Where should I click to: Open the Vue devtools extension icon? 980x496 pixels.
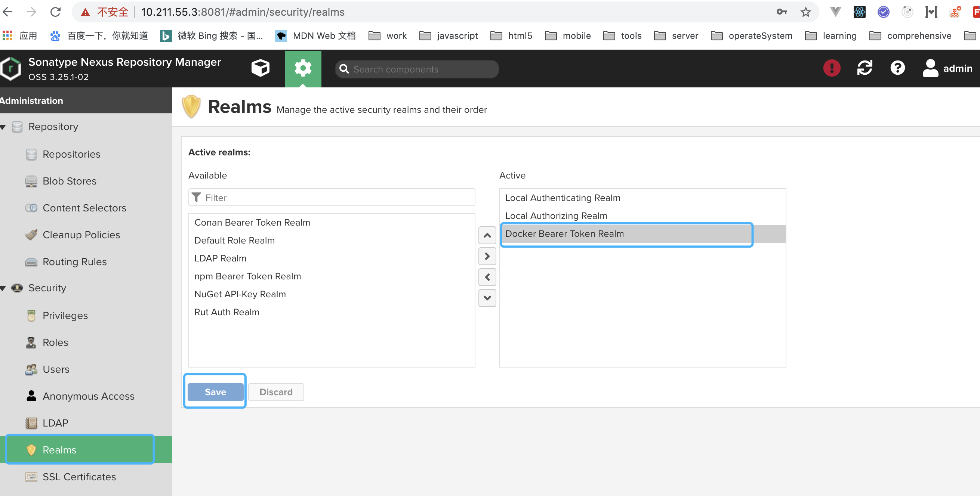point(835,12)
